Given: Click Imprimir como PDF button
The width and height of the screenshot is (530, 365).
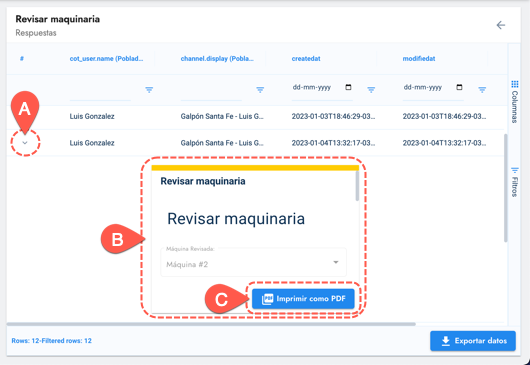Looking at the screenshot, I should point(303,299).
